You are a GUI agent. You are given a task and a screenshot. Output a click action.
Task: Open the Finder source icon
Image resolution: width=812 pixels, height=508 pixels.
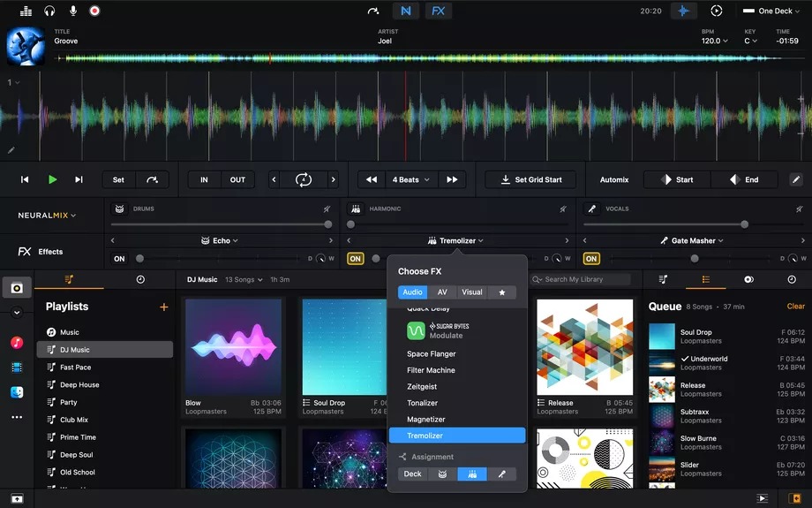17,392
